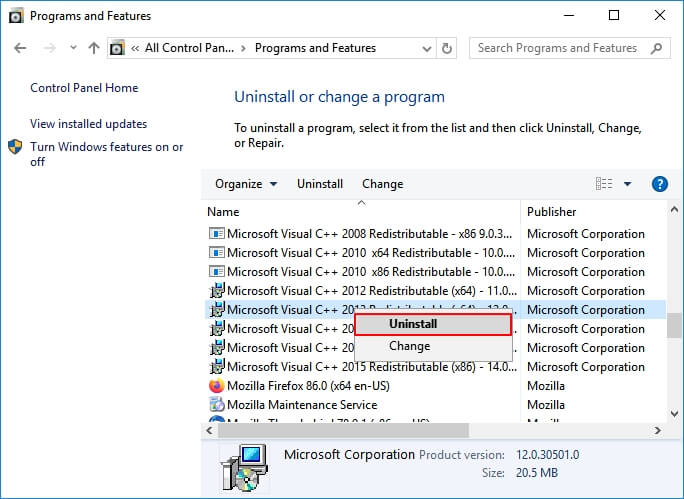Click the view options icon
The height and width of the screenshot is (499, 684).
pos(604,184)
